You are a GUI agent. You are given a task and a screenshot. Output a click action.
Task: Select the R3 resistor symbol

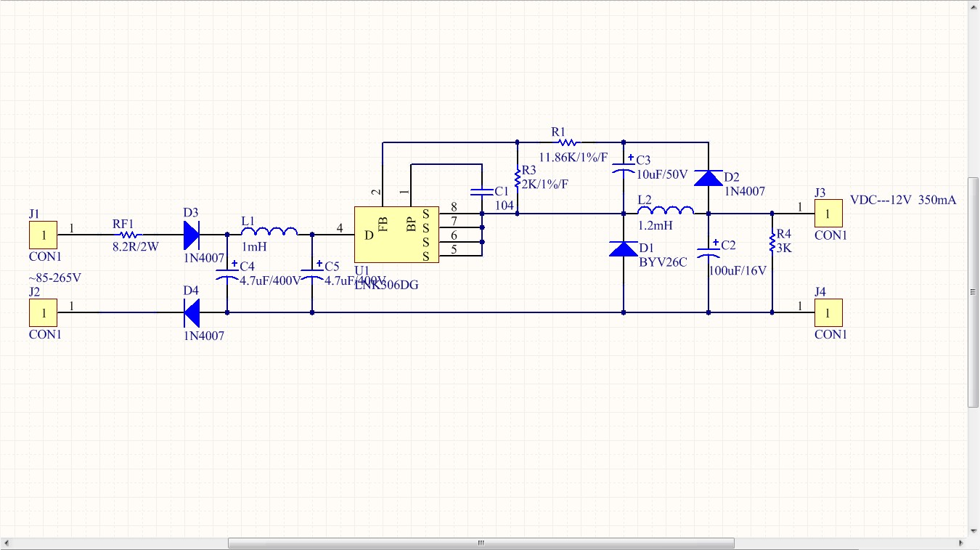[517, 178]
